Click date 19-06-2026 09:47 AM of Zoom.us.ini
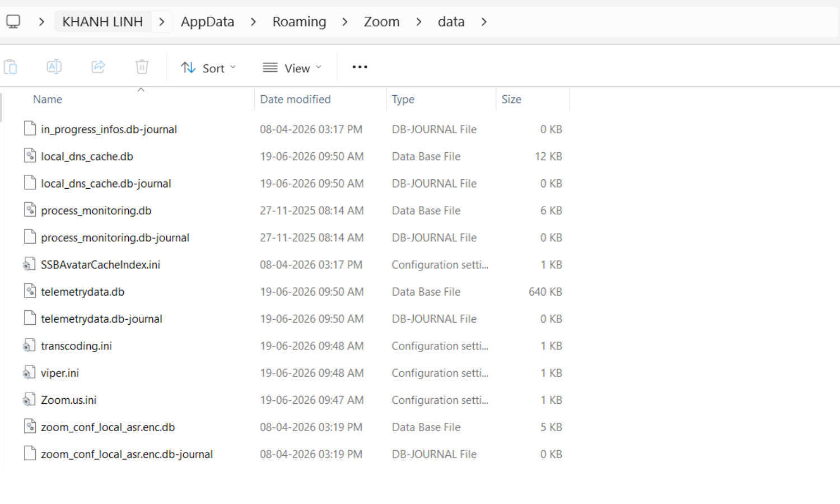Viewport: 840px width, 504px height. click(311, 400)
